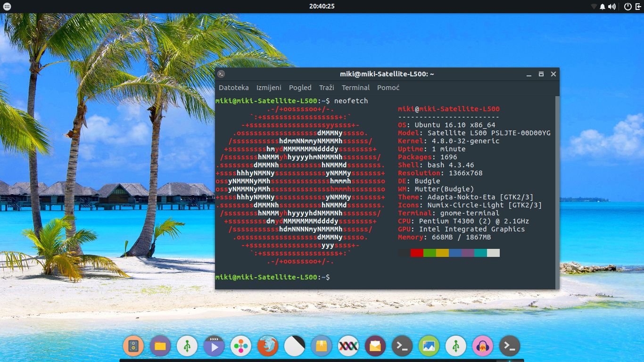Open the image viewer dock icon
644x362 pixels.
(x=429, y=346)
